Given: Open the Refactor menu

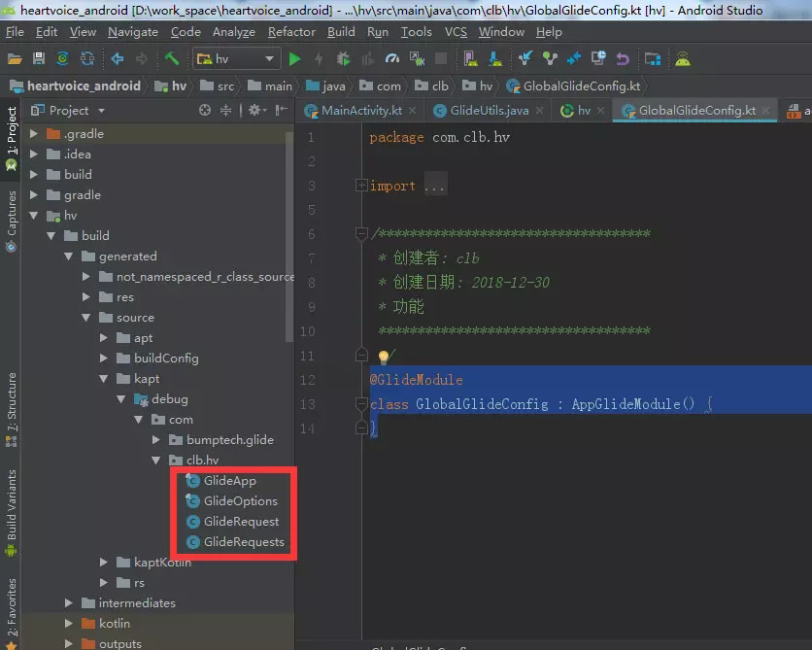Looking at the screenshot, I should (x=291, y=32).
